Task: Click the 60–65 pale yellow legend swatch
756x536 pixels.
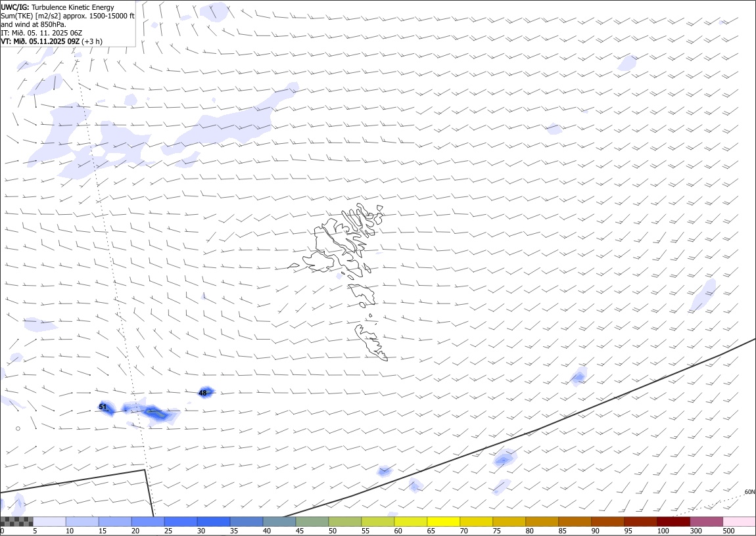Action: [411, 522]
